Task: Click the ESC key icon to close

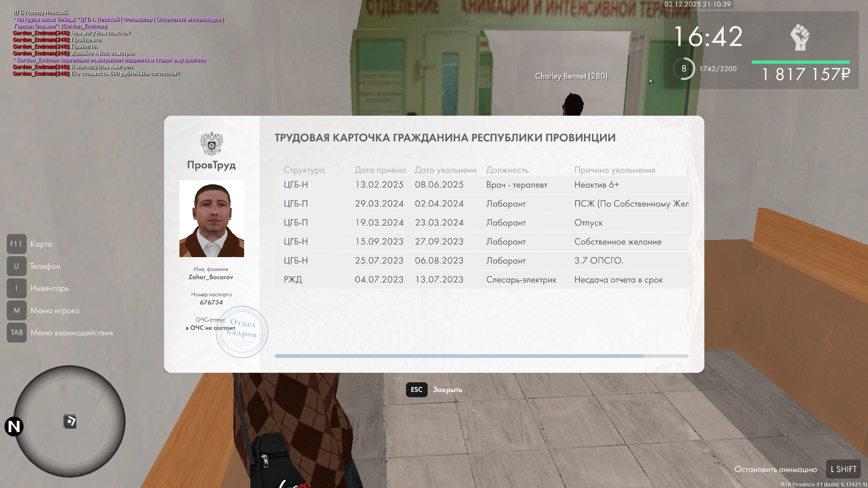Action: [416, 389]
